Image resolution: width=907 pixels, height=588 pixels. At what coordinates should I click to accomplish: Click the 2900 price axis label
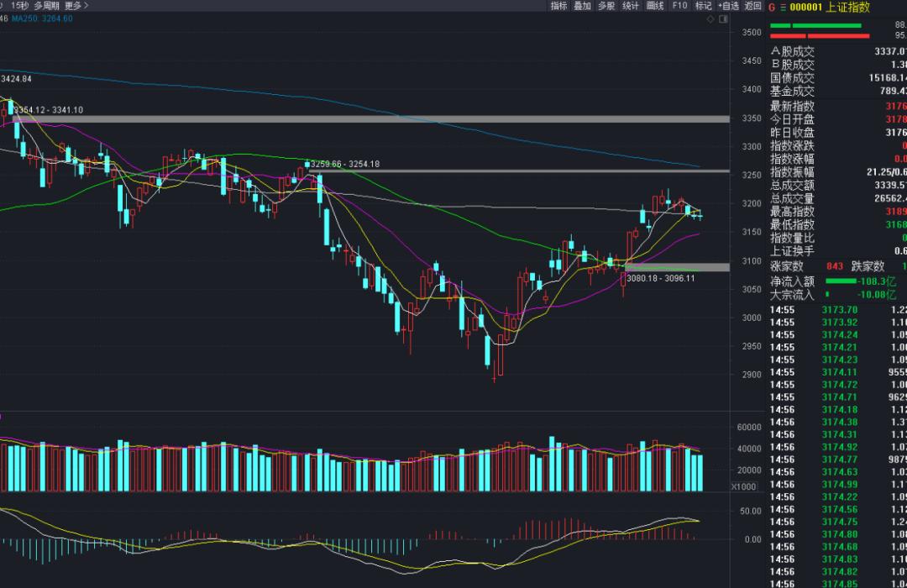pyautogui.click(x=752, y=375)
